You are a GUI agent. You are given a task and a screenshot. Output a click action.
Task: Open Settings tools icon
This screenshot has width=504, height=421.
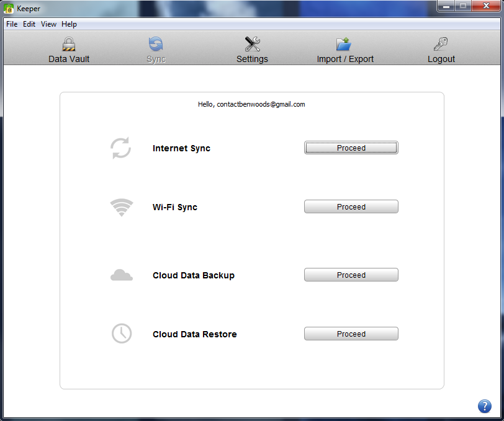253,44
